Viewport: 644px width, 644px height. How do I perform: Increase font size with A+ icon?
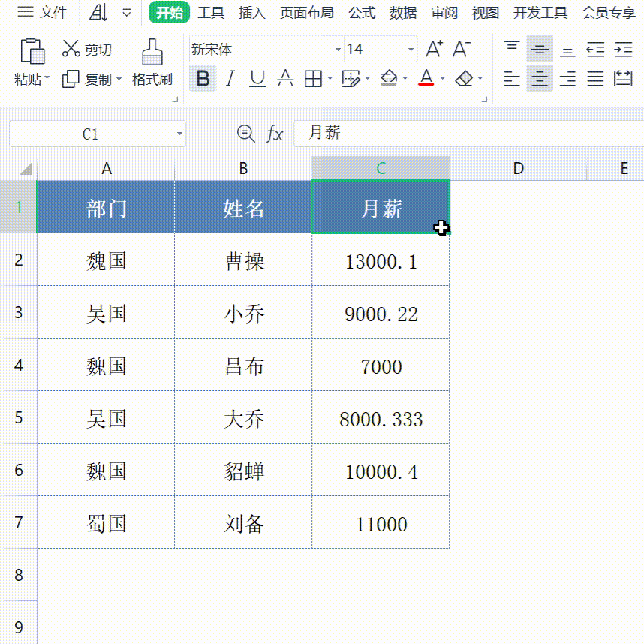click(x=434, y=49)
